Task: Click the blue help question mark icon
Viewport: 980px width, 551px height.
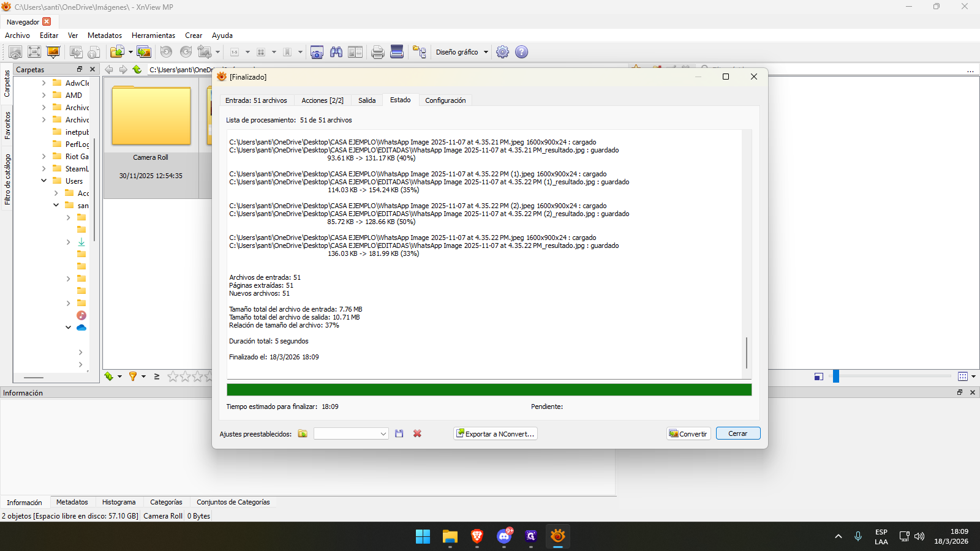Action: pyautogui.click(x=521, y=52)
